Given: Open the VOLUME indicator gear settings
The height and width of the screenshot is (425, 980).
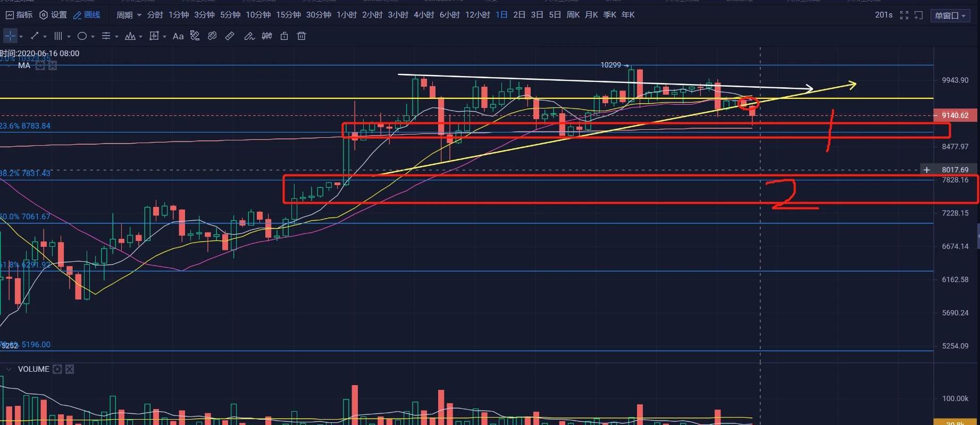Looking at the screenshot, I should pos(57,369).
